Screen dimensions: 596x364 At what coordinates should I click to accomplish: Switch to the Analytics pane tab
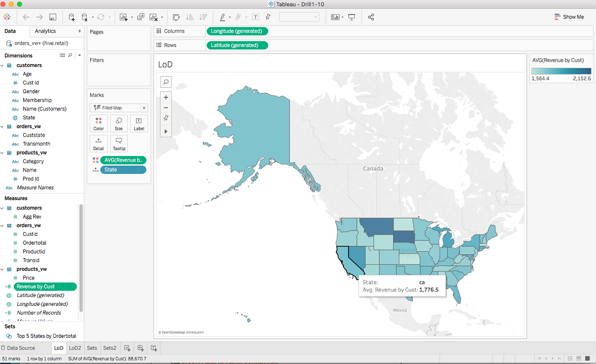[x=45, y=31]
